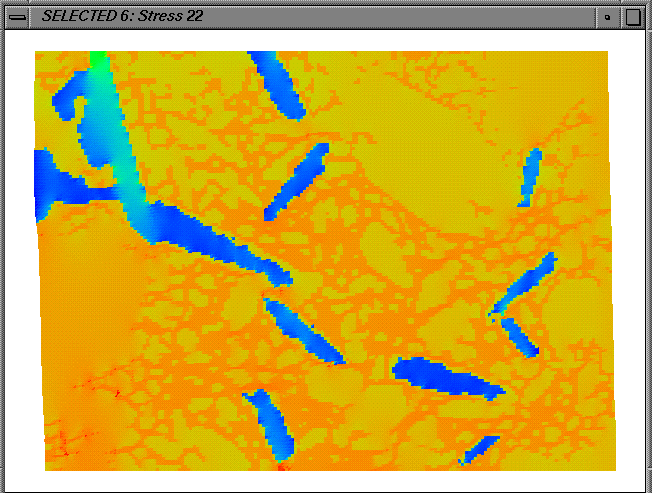This screenshot has height=493, width=652.
Task: Select the wide horizontal blue inclusion at lower right
Action: pos(445,377)
